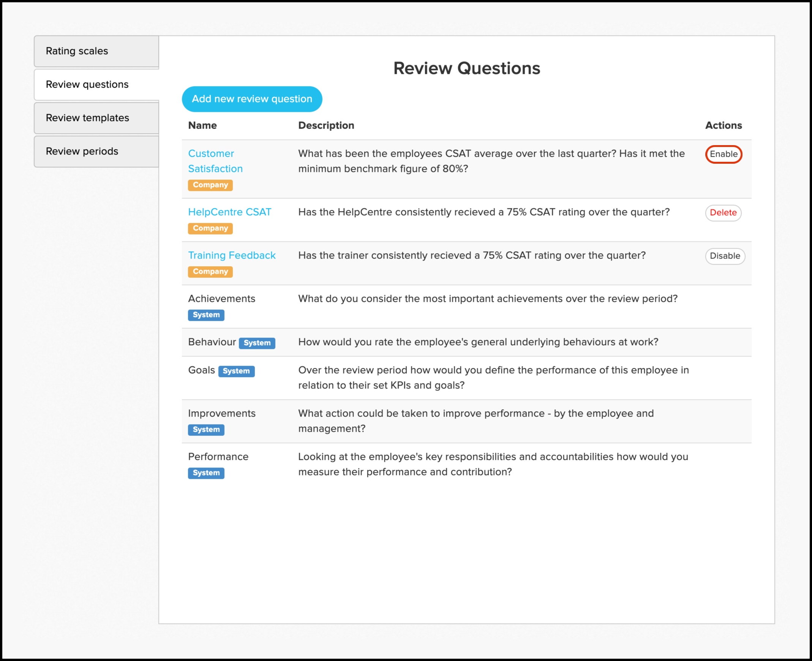The height and width of the screenshot is (661, 812).
Task: Enable the Customer Satisfaction question
Action: pos(723,154)
